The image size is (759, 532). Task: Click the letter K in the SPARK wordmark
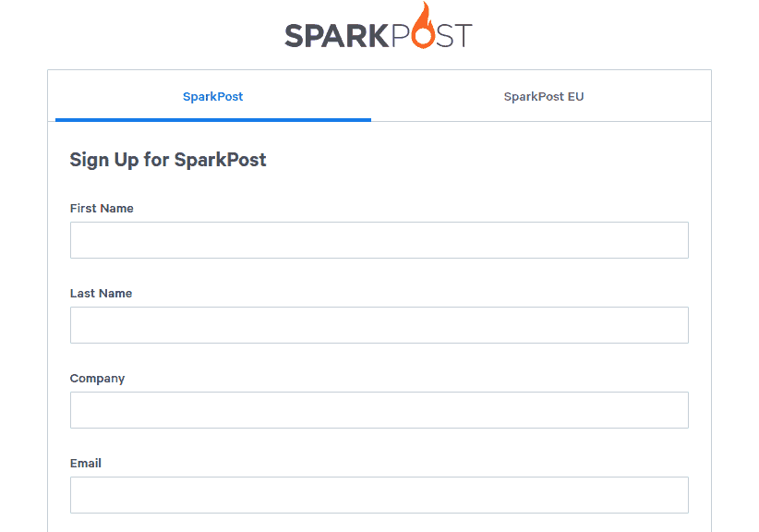379,35
